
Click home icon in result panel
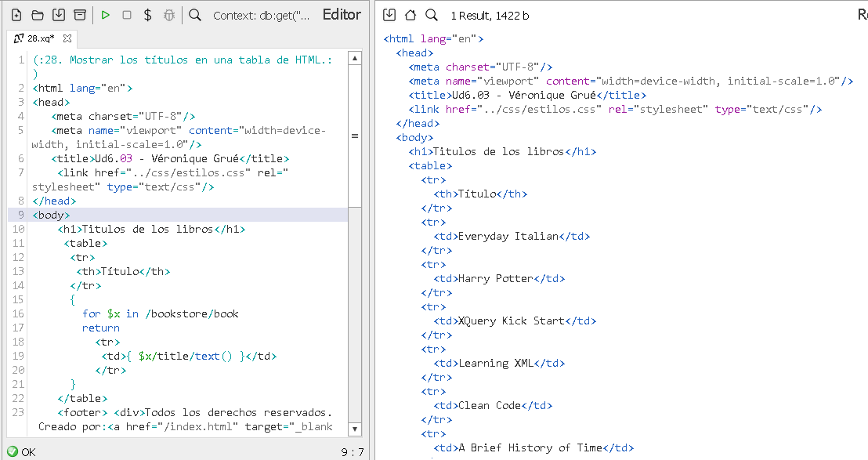[410, 15]
